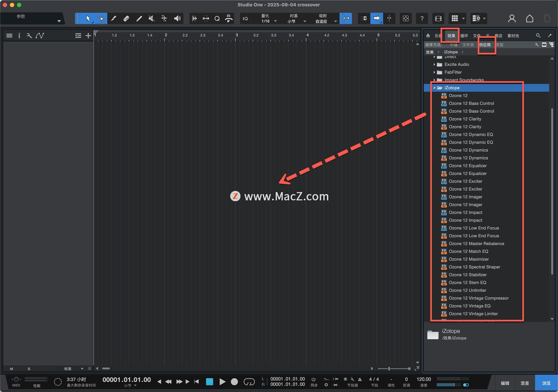Screen dimensions: 558x392
Task: Toggle snap to grid button
Action: tap(346, 19)
